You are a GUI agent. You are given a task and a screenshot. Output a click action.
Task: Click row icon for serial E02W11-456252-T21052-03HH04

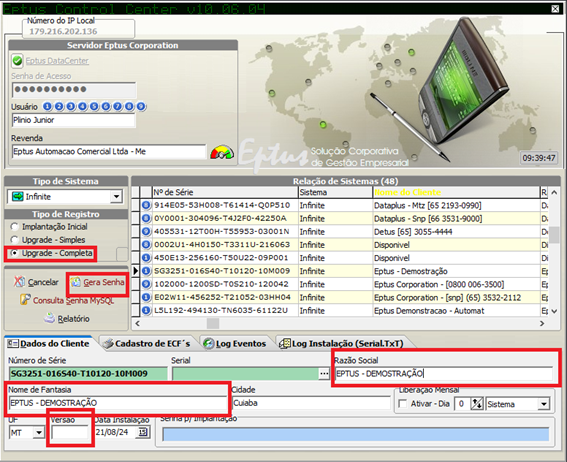(x=146, y=297)
